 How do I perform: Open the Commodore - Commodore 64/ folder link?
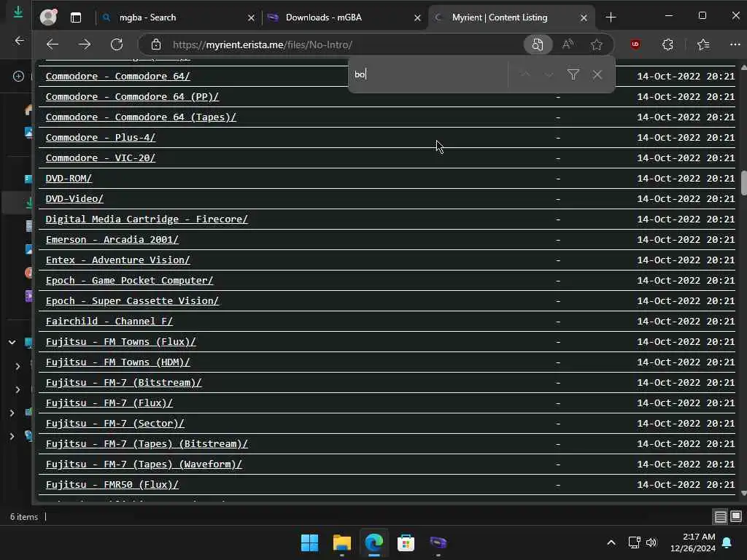coord(117,76)
